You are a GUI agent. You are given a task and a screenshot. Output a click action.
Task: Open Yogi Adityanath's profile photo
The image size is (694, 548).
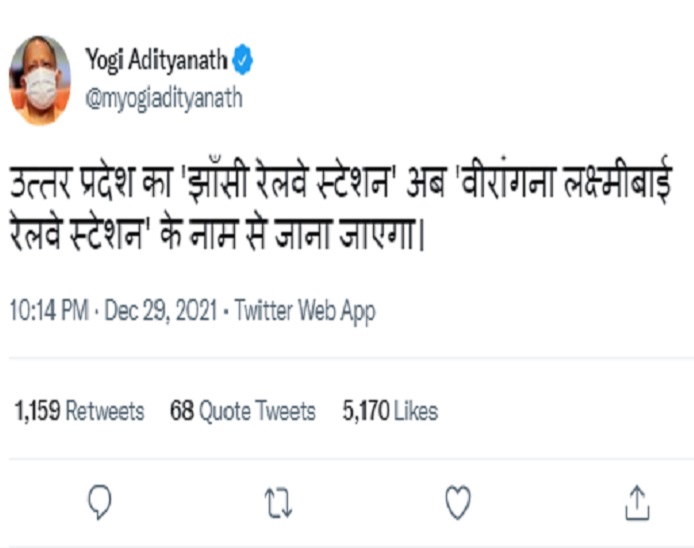[x=40, y=80]
